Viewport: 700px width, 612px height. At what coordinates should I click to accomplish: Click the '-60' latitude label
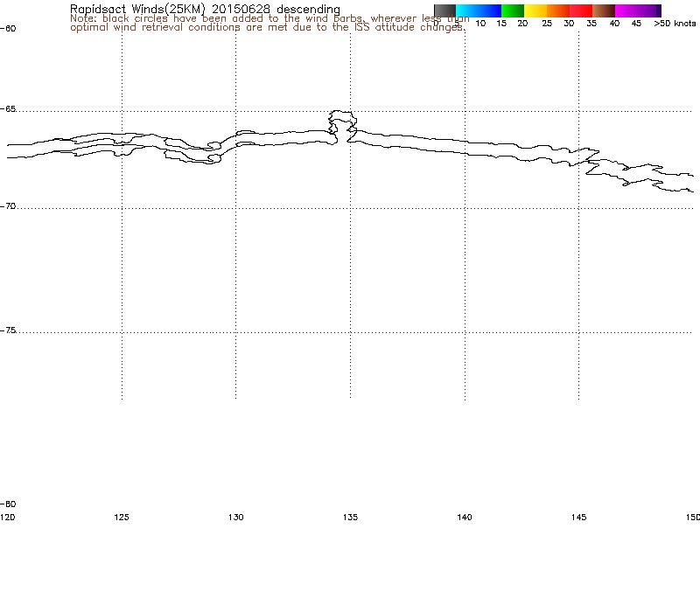[8, 29]
